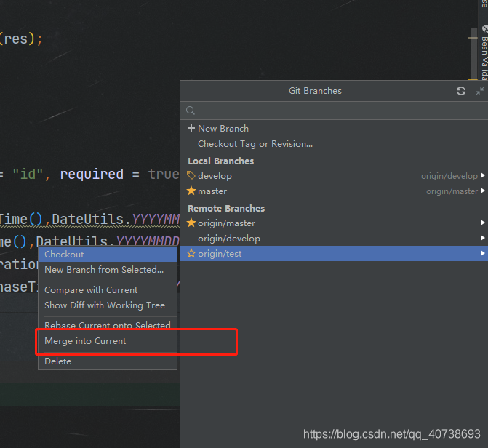Choose New Branch from Selected
The width and height of the screenshot is (488, 448).
(x=108, y=270)
